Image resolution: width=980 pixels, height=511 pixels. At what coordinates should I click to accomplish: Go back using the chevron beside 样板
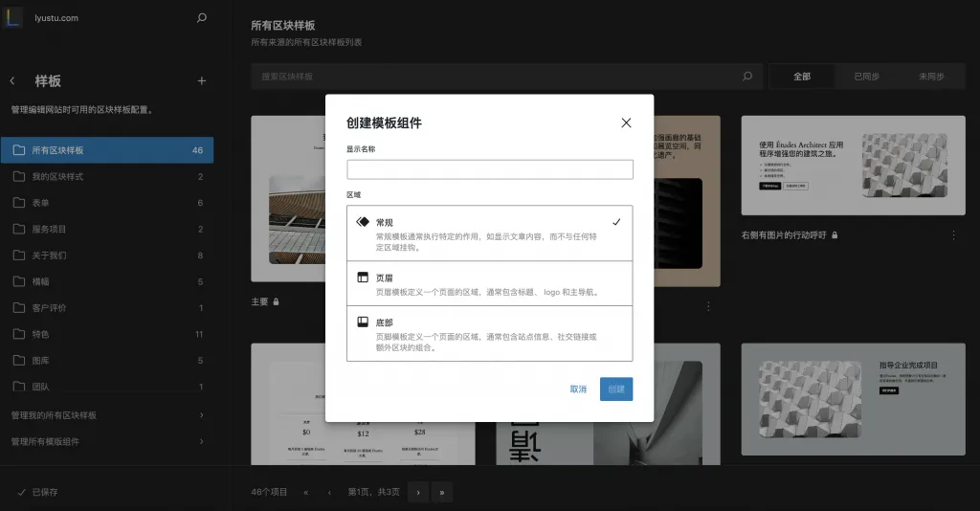tap(12, 81)
